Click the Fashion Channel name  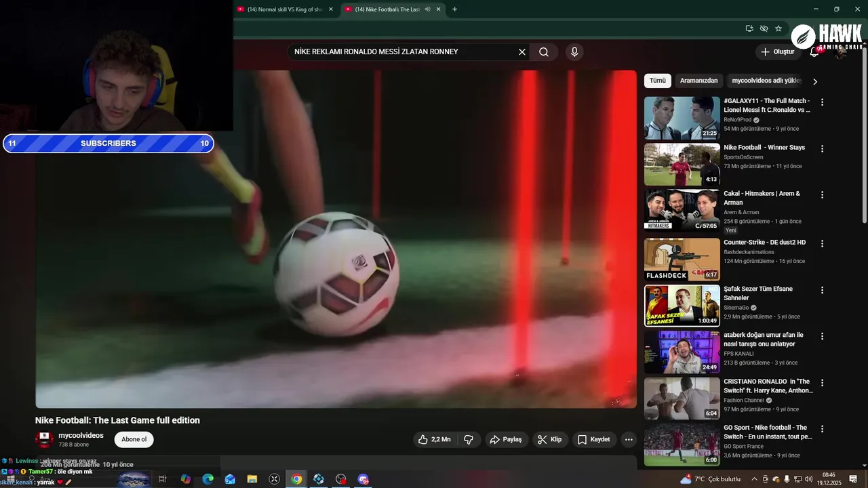point(743,401)
